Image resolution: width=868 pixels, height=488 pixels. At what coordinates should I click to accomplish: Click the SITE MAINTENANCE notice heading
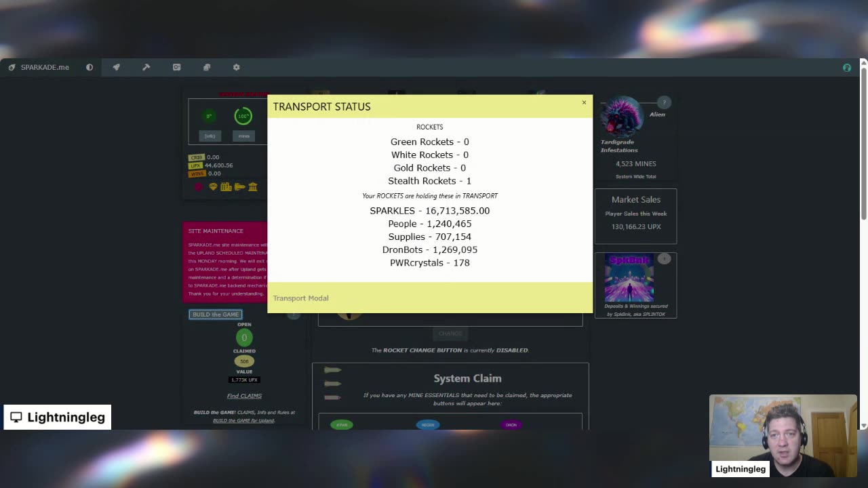pyautogui.click(x=216, y=231)
